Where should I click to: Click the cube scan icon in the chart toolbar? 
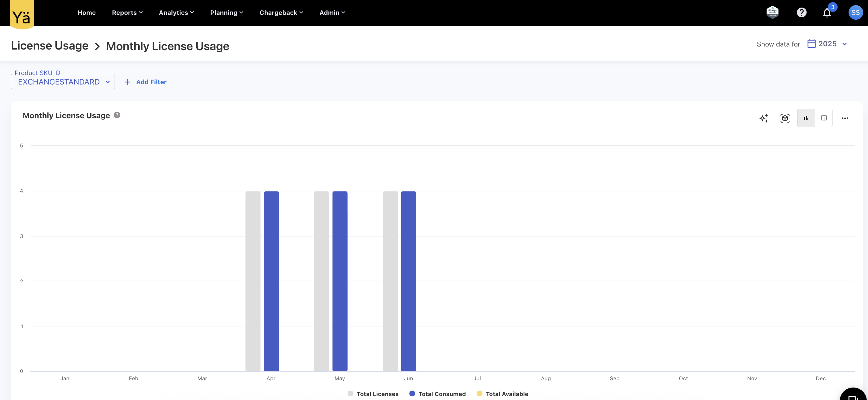click(x=785, y=118)
